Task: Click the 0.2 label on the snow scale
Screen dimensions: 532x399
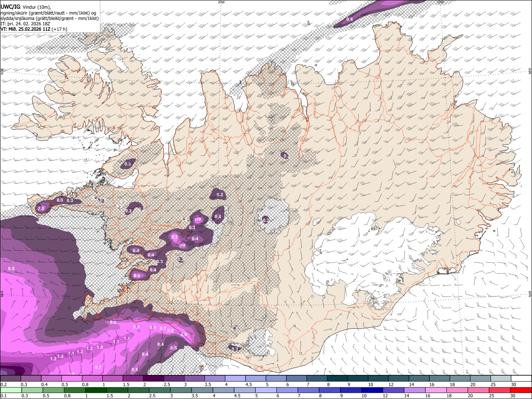Action: tap(3, 384)
